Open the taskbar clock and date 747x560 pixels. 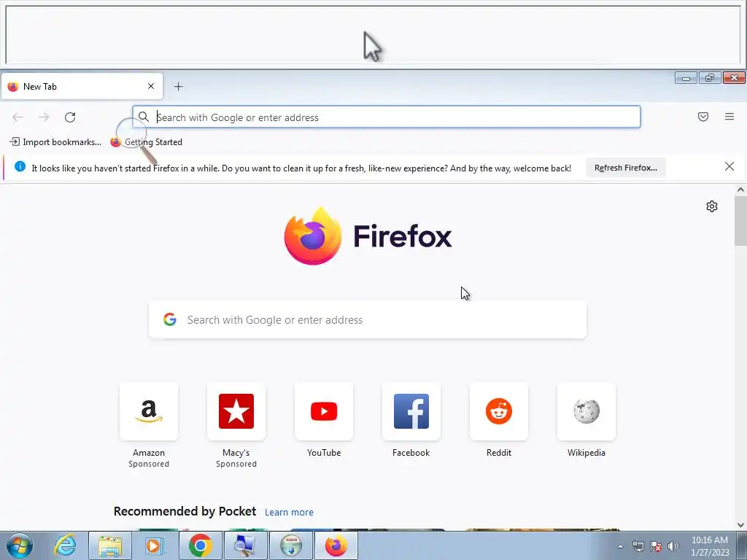[x=709, y=546]
